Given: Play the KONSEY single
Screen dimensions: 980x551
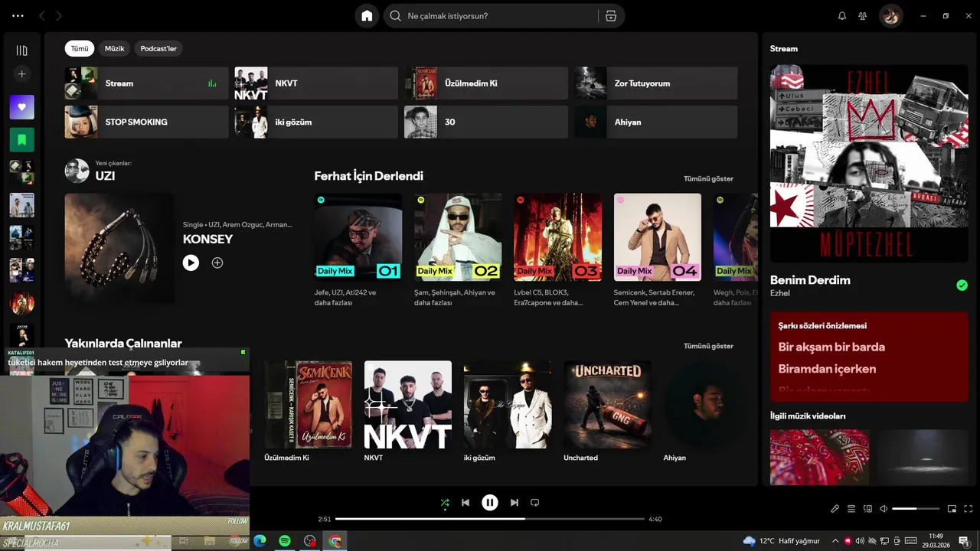Looking at the screenshot, I should click(191, 262).
